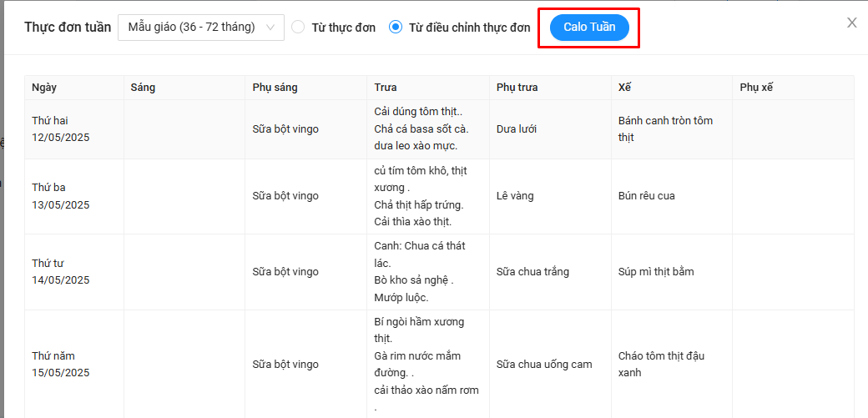Image resolution: width=868 pixels, height=418 pixels.
Task: Click the Dưa lưới cell
Action: coord(516,129)
